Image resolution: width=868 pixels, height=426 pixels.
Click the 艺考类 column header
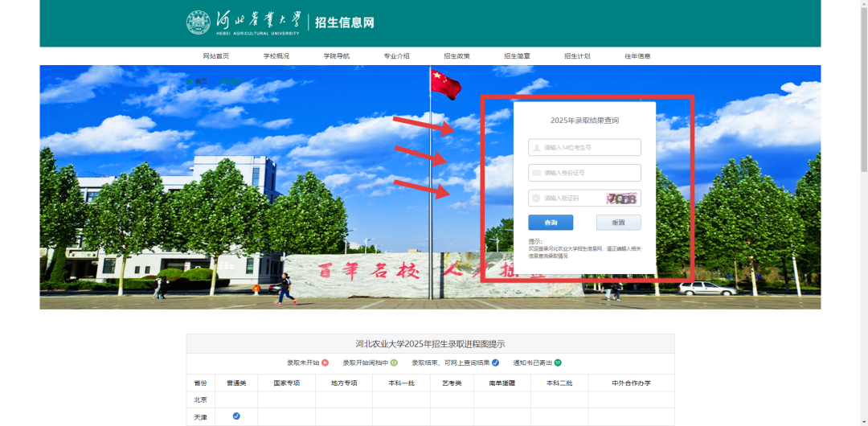pos(452,383)
